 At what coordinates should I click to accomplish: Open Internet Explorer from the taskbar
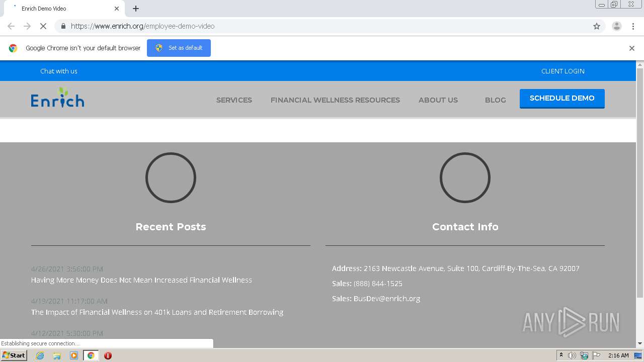tap(40, 355)
